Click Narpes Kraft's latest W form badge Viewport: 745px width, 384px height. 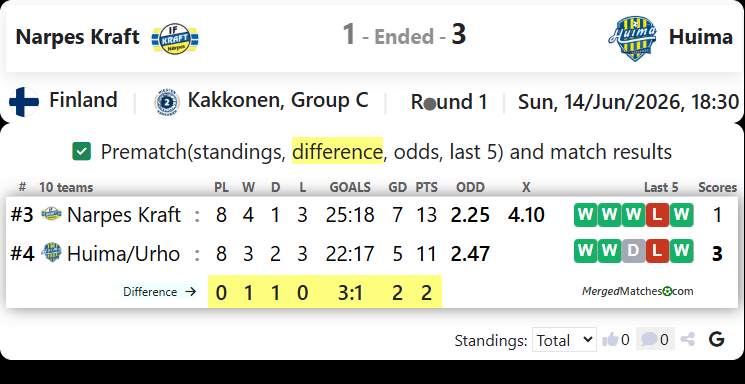[x=681, y=215]
